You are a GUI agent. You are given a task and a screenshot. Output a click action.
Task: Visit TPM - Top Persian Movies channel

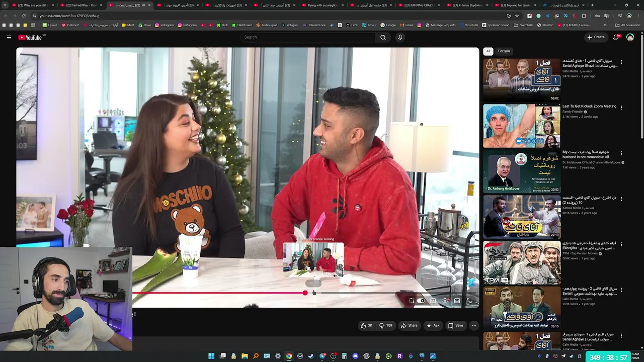tap(580, 253)
